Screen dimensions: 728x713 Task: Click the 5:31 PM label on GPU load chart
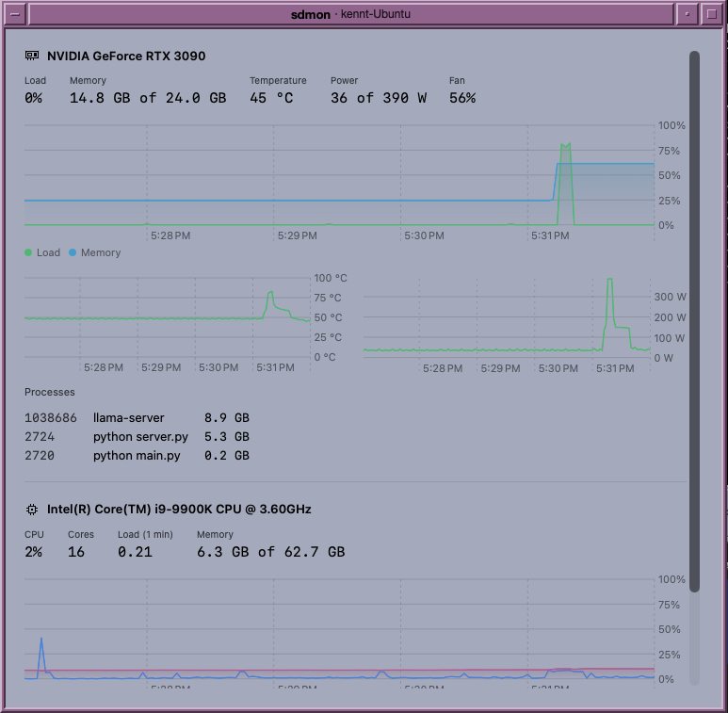coord(550,235)
